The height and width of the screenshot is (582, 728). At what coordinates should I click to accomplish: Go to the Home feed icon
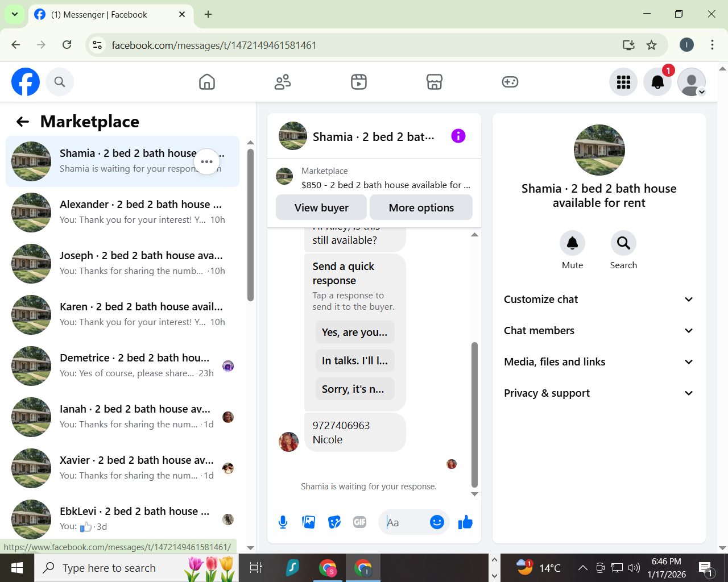coord(207,82)
